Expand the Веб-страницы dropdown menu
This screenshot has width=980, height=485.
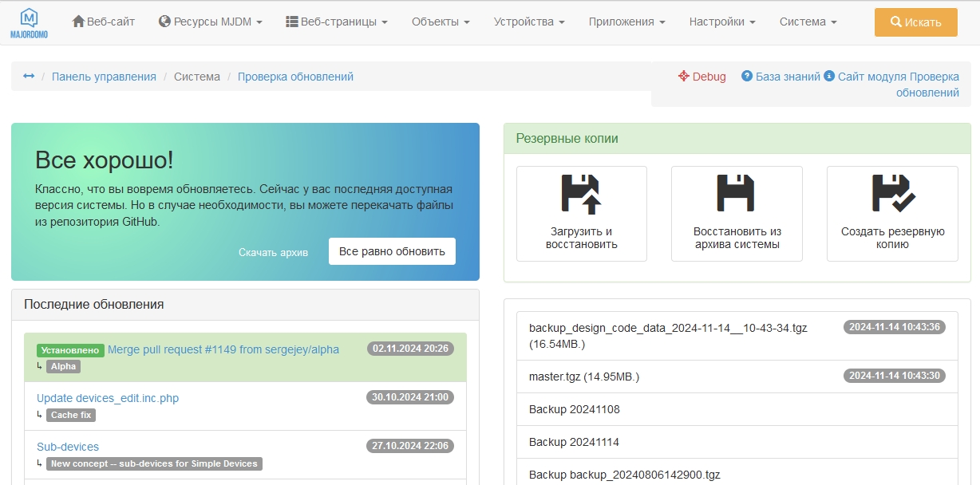click(x=337, y=22)
